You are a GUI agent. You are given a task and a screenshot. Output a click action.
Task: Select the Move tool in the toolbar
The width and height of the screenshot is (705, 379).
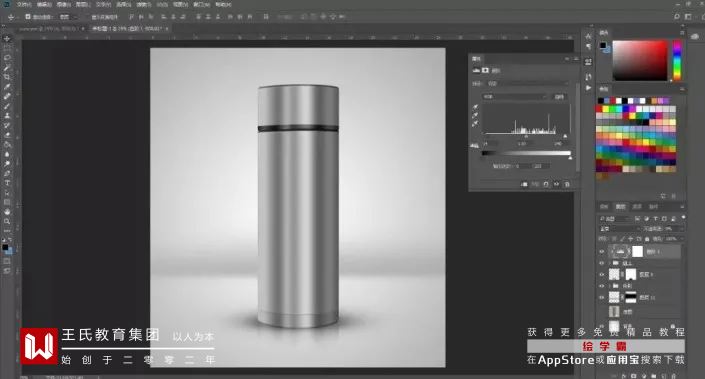tap(7, 39)
